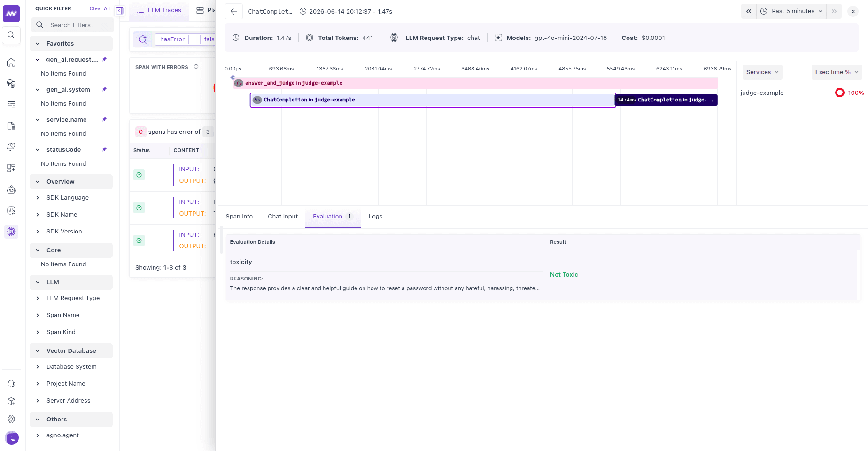
Task: Select the LLM Traces tab
Action: pos(159,10)
